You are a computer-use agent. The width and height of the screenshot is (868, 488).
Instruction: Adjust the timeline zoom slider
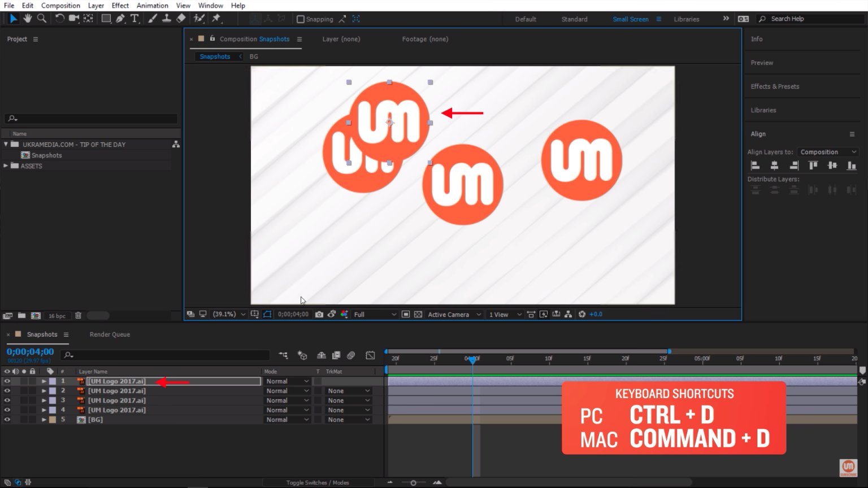pos(414,483)
